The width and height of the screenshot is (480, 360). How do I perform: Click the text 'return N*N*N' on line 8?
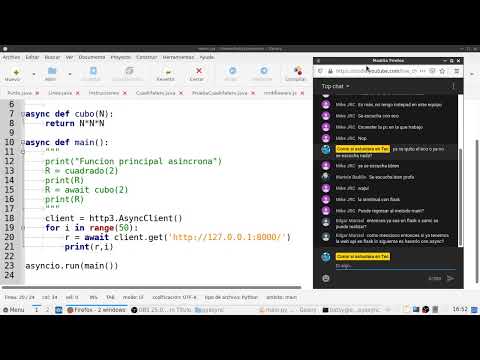pyautogui.click(x=75, y=123)
